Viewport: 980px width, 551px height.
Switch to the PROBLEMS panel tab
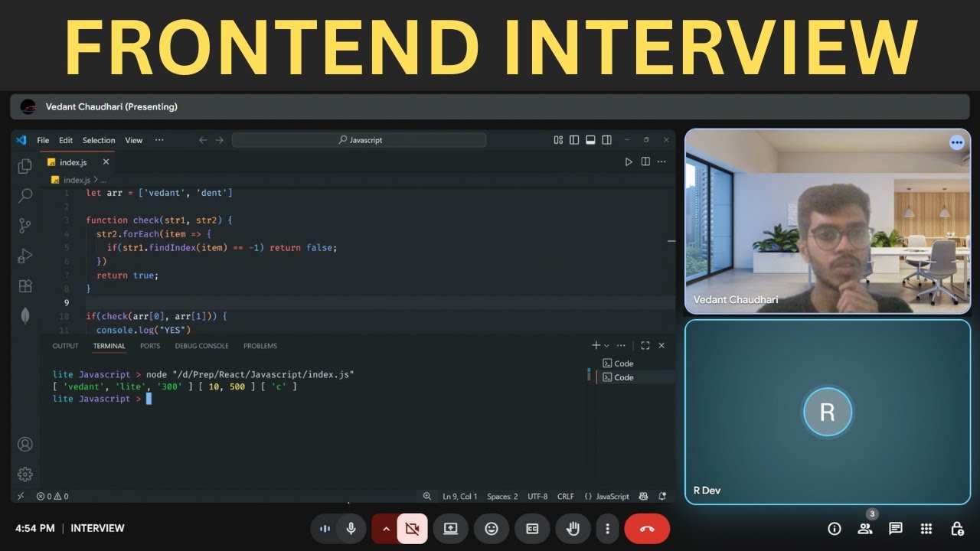pos(260,346)
